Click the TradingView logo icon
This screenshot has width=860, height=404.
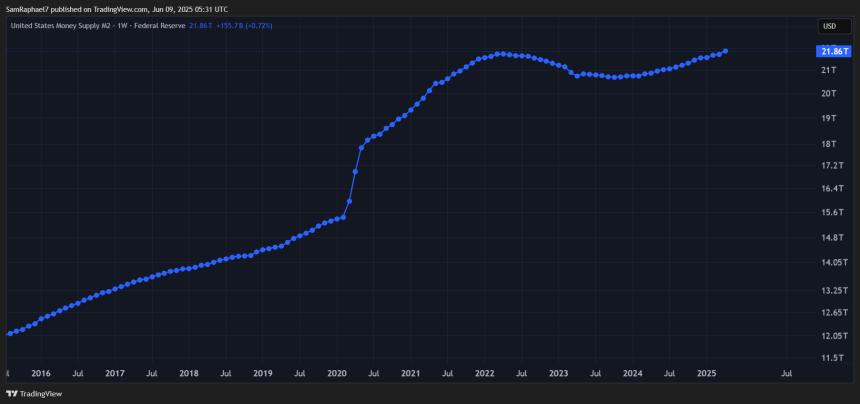tap(12, 394)
